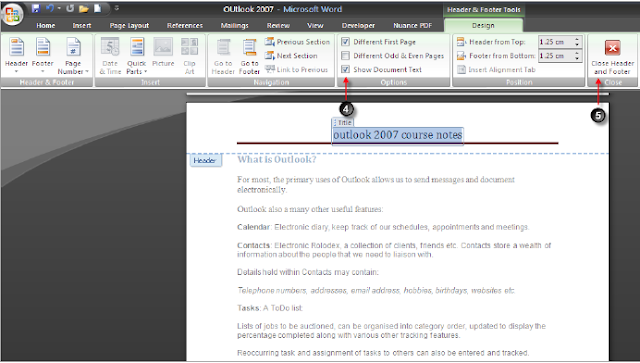Click the Open folder icon

(x=84, y=8)
